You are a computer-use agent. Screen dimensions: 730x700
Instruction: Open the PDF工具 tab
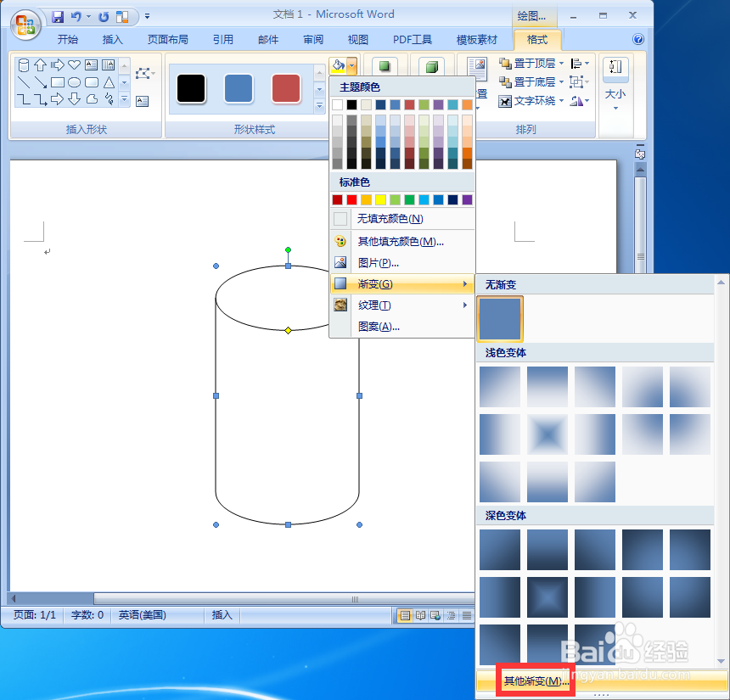(412, 40)
